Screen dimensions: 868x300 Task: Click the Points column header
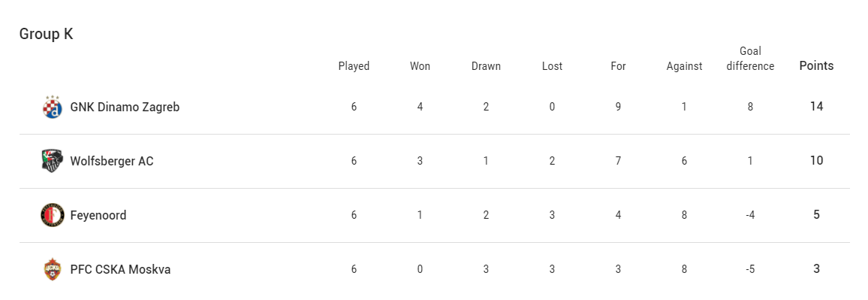pyautogui.click(x=816, y=66)
